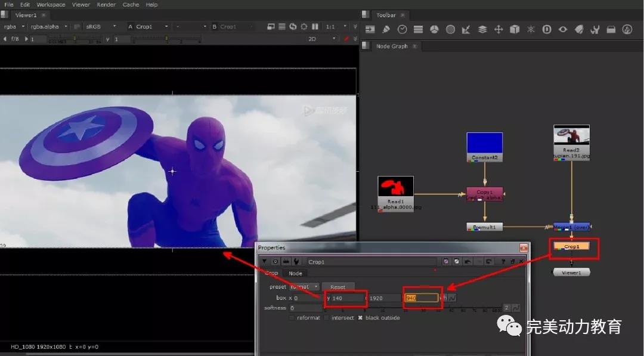Click the softness slider track

coord(413,308)
